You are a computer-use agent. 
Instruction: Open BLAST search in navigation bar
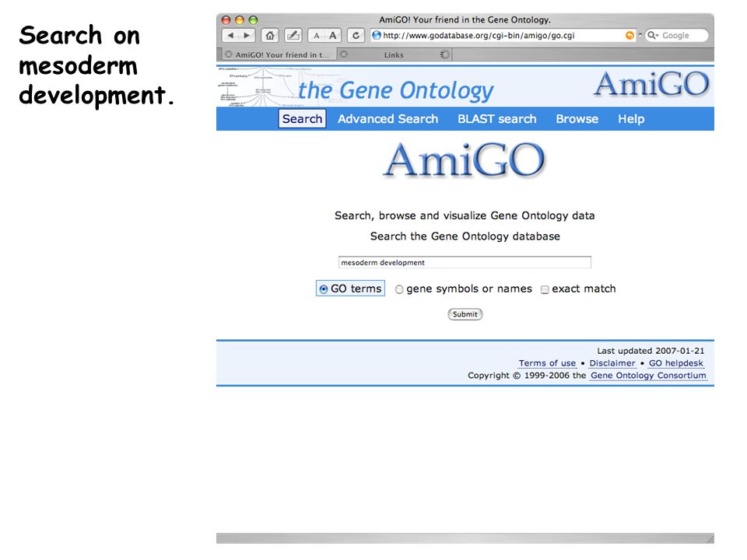(497, 118)
